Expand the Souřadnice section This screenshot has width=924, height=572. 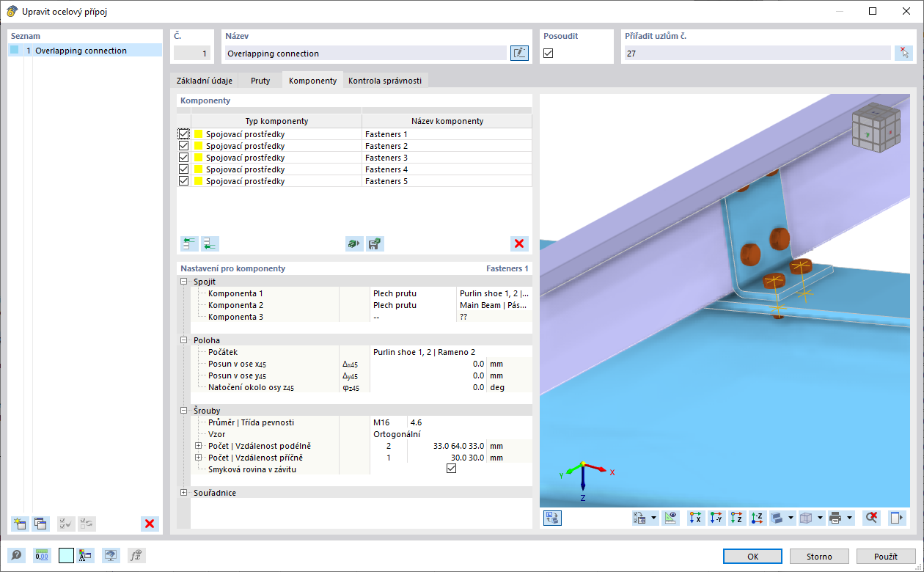(x=183, y=493)
